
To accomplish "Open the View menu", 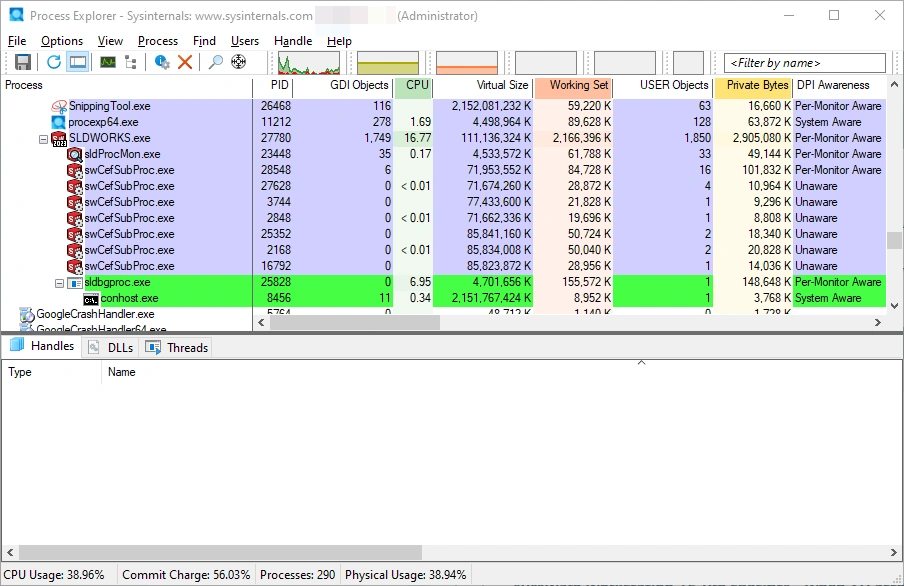I will [x=110, y=41].
